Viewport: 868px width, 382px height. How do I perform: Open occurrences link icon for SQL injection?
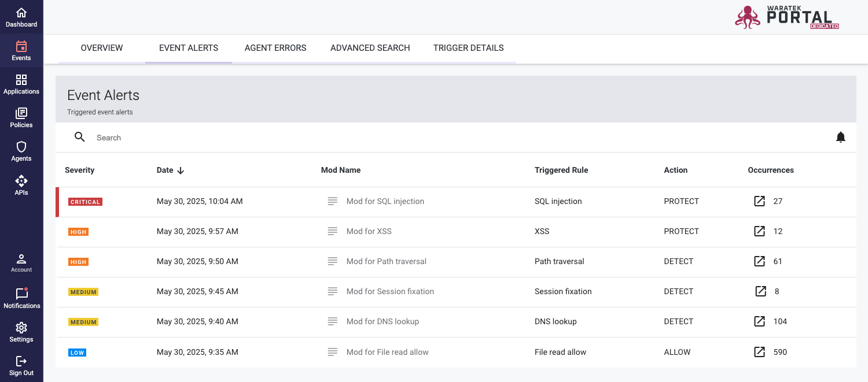[x=759, y=201]
